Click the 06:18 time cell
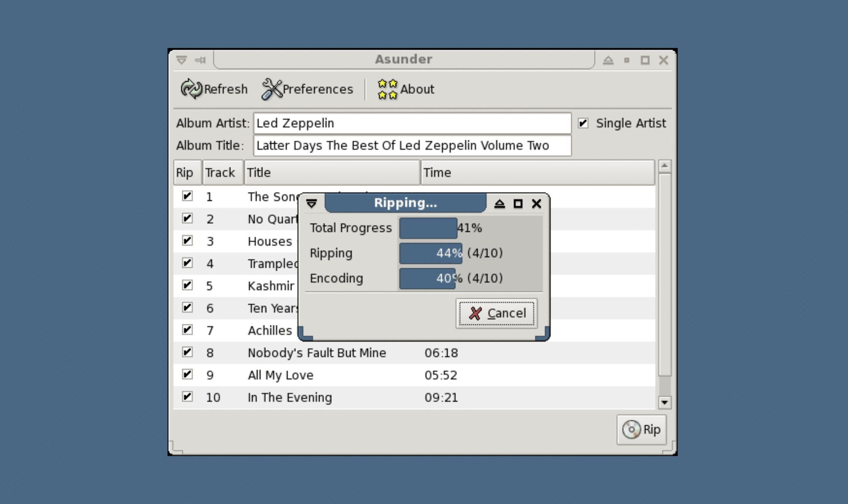 (441, 353)
